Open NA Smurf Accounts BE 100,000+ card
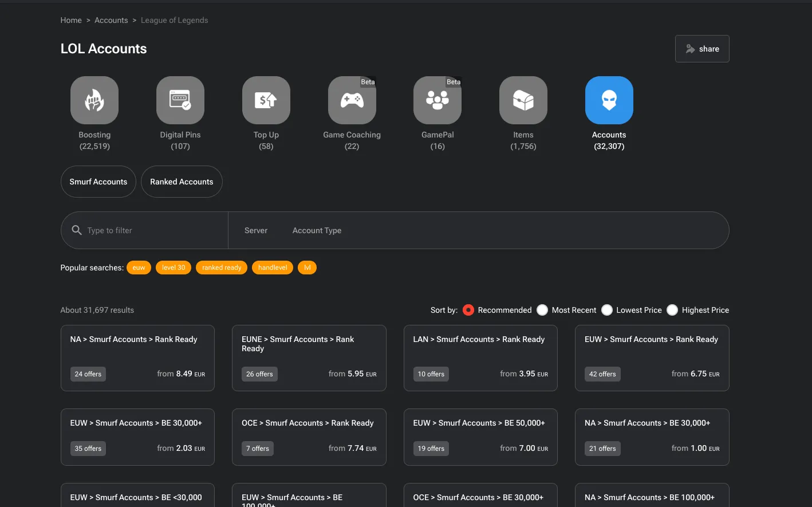This screenshot has width=812, height=507. click(652, 496)
